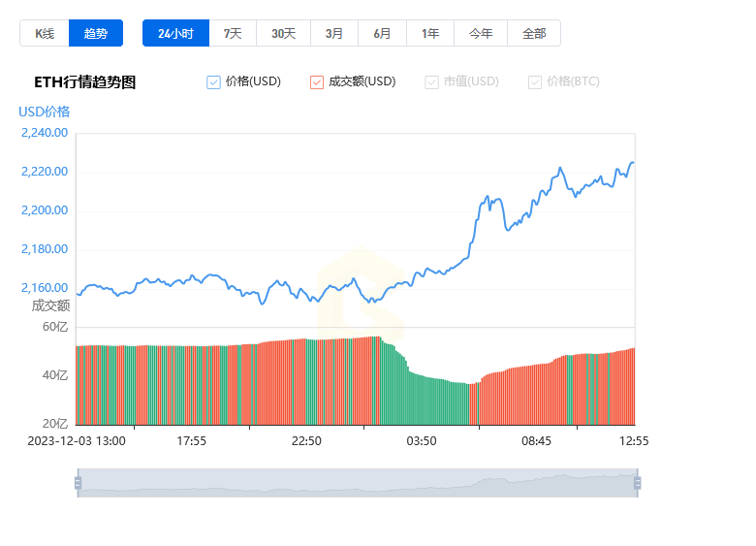Toggle the 价格(USD) checkbox
Image resolution: width=756 pixels, height=546 pixels.
[x=213, y=82]
